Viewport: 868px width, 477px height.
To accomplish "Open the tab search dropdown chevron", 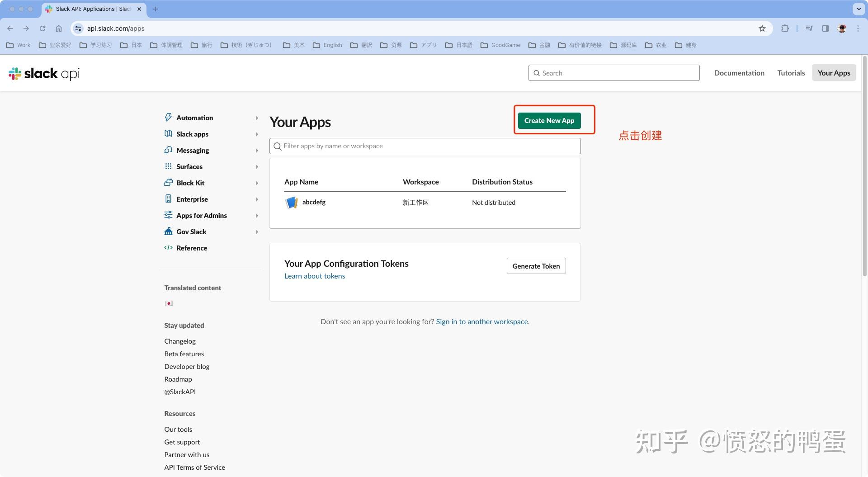I will click(x=859, y=9).
